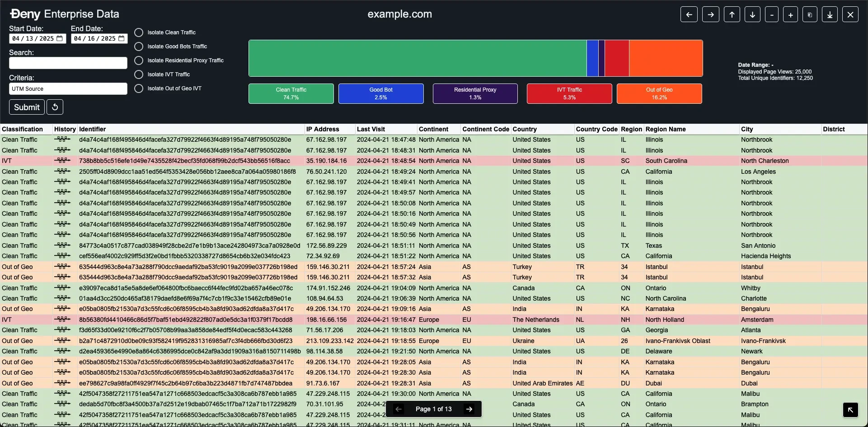868x427 pixels.
Task: Click the plain down arrow toolbar button
Action: pyautogui.click(x=752, y=14)
